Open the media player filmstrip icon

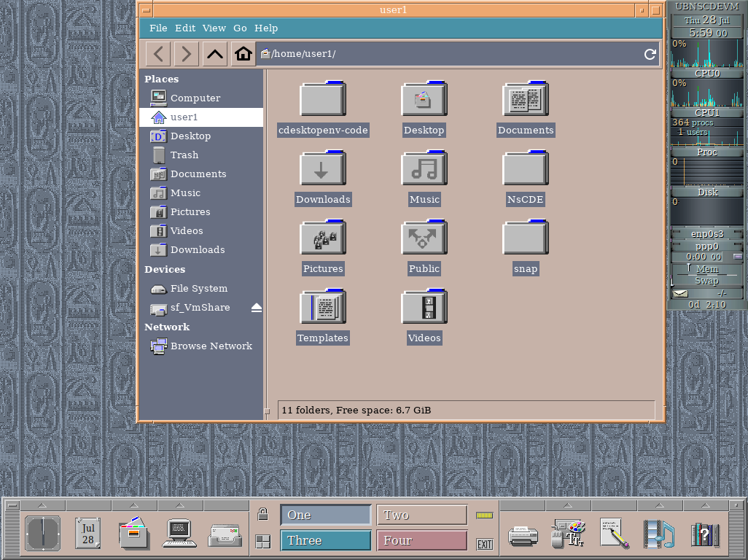[658, 533]
